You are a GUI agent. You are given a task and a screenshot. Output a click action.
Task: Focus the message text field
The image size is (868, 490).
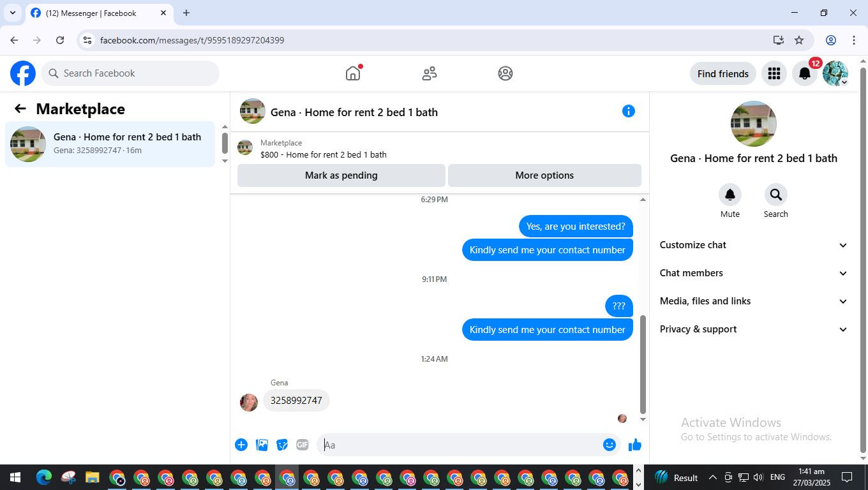tap(460, 445)
